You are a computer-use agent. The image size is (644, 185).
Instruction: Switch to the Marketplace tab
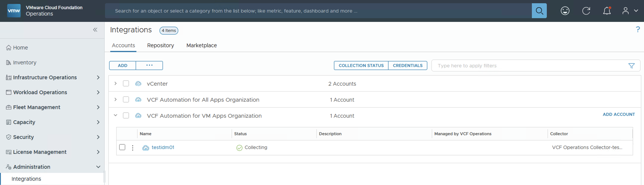201,46
